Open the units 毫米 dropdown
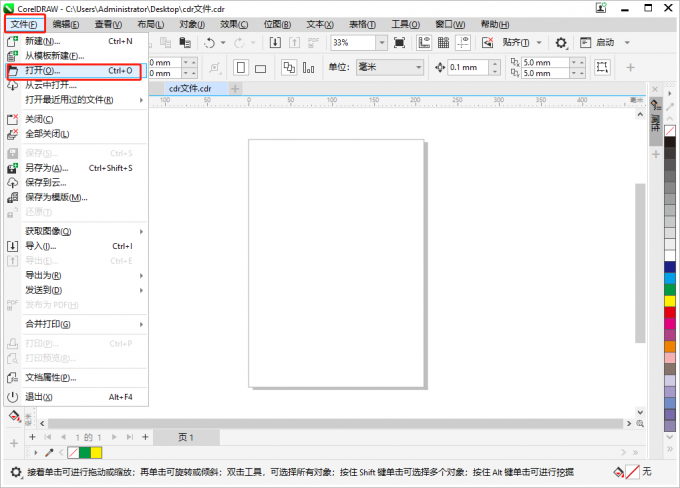 418,67
